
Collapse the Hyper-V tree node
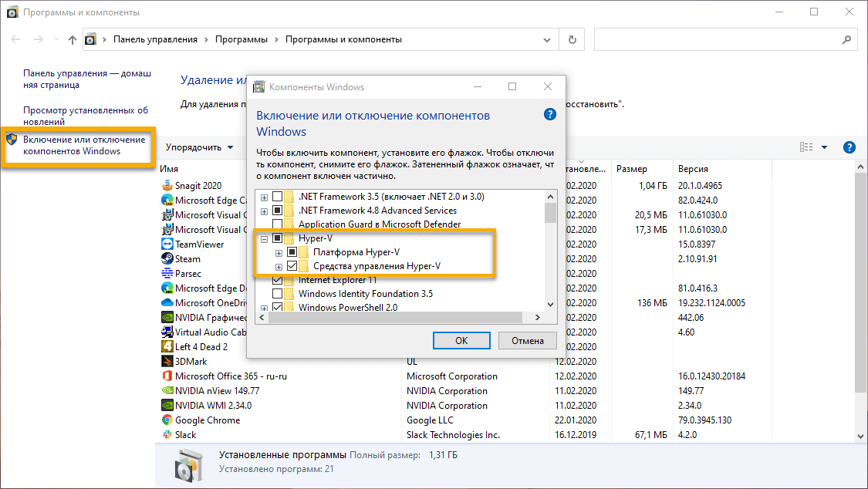click(x=263, y=238)
